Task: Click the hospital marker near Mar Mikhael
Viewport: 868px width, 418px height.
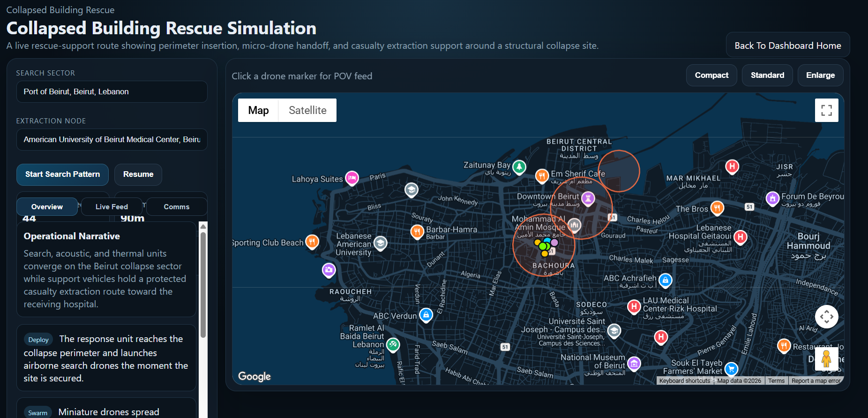Action: click(x=732, y=166)
